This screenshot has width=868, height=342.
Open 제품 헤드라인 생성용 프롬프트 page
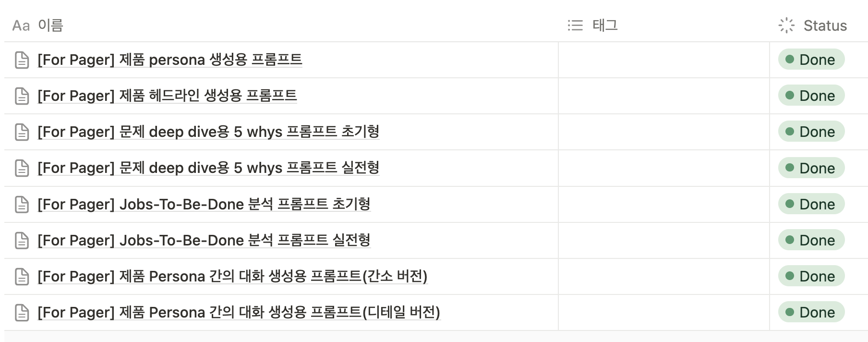click(x=167, y=96)
